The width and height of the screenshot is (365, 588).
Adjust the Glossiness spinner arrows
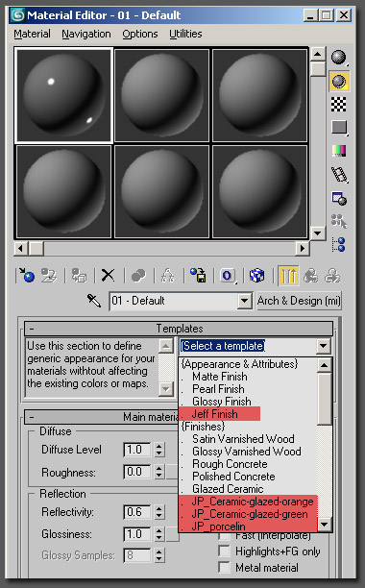159,534
